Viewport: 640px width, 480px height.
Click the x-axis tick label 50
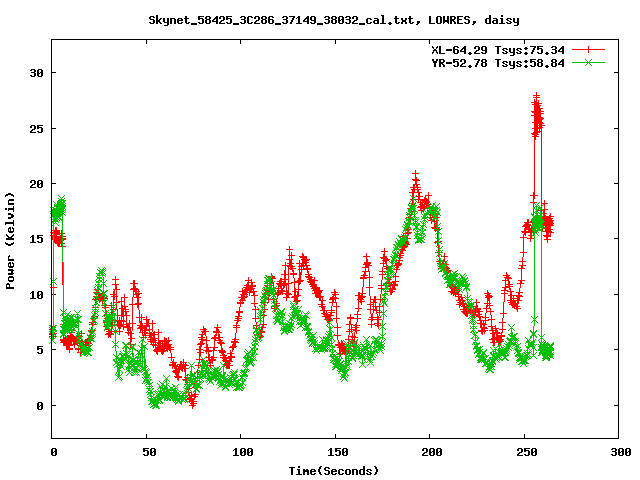[149, 452]
